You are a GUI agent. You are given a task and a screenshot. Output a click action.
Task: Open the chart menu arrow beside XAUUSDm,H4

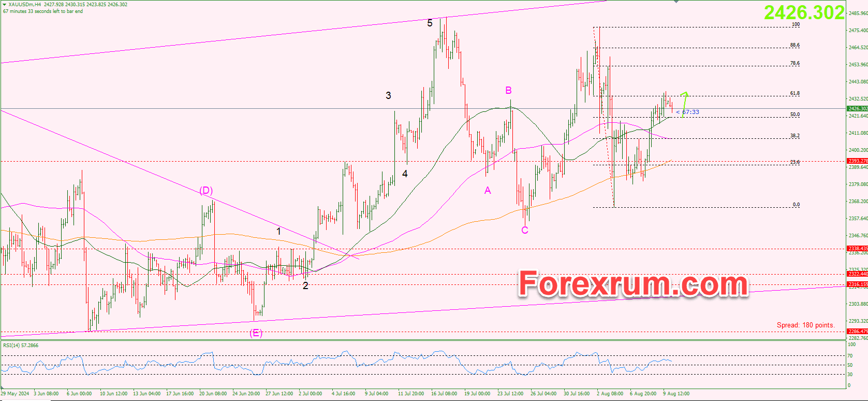pyautogui.click(x=5, y=5)
